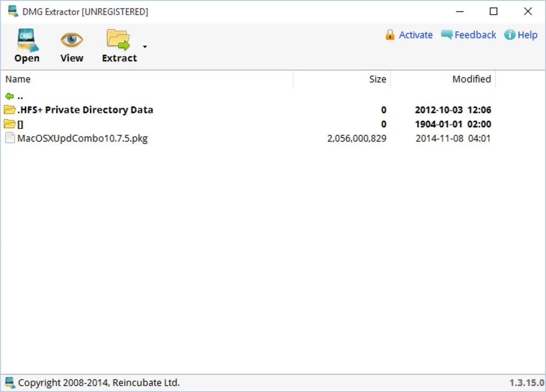
Task: Click the Extract folder icon
Action: [118, 40]
